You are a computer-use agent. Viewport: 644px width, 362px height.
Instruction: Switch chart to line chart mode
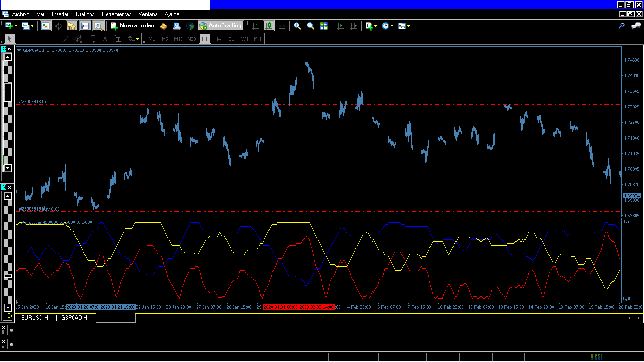(282, 26)
